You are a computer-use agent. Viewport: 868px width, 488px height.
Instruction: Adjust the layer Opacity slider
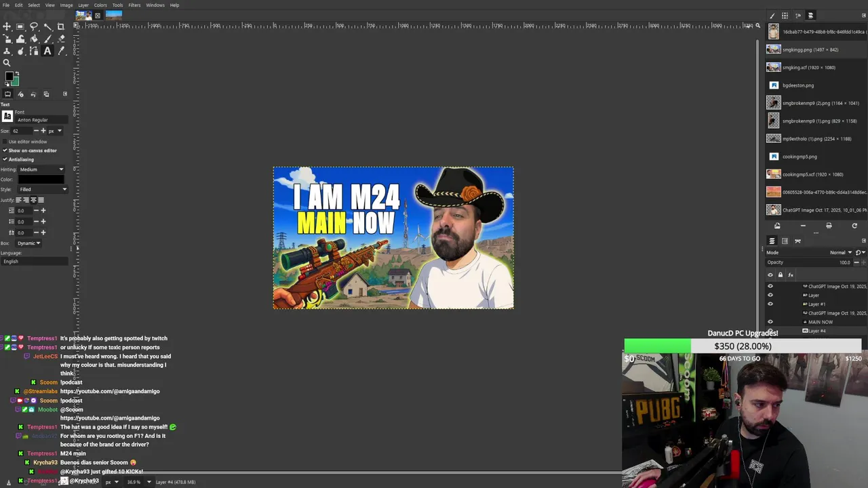click(x=808, y=262)
